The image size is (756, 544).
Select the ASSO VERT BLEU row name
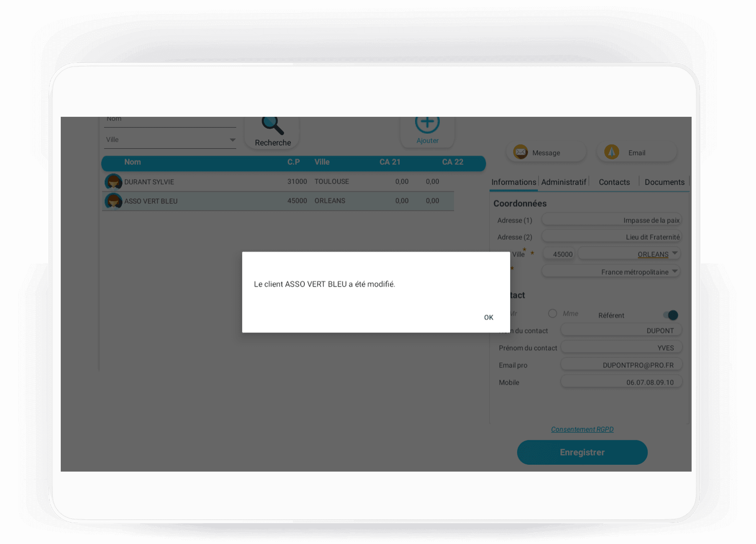(151, 201)
